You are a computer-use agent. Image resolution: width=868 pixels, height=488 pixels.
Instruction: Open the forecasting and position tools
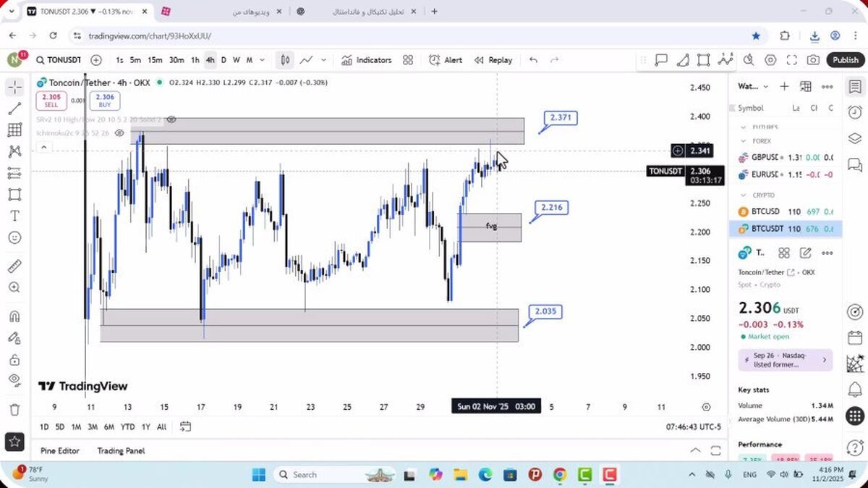pyautogui.click(x=14, y=173)
